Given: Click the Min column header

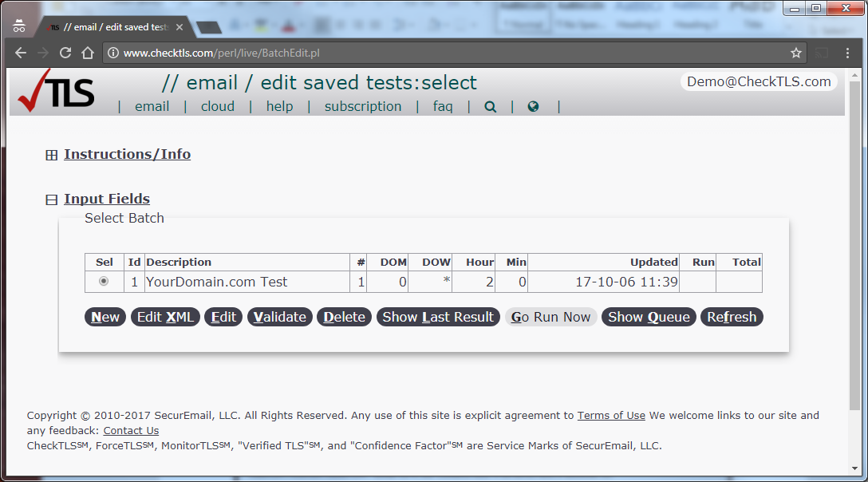Looking at the screenshot, I should [x=511, y=262].
